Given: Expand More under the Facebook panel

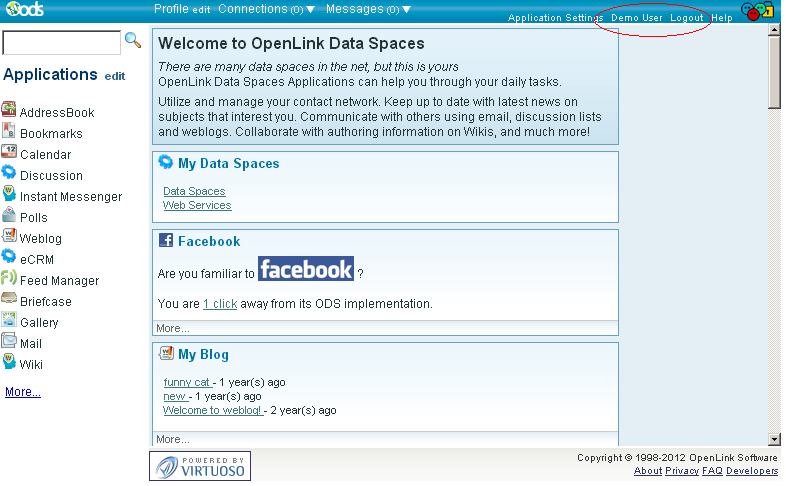Looking at the screenshot, I should pyautogui.click(x=172, y=328).
